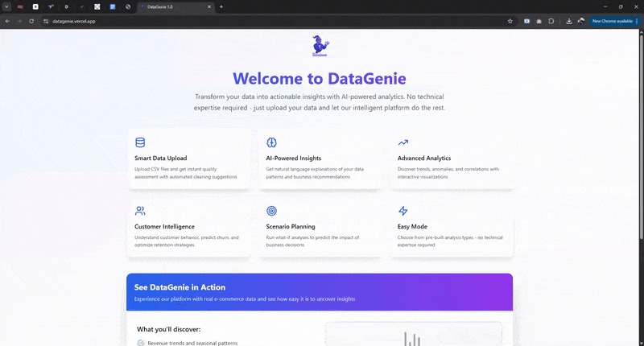Click the checkmark beside Revenue trends
This screenshot has height=346, width=644.
pyautogui.click(x=141, y=343)
